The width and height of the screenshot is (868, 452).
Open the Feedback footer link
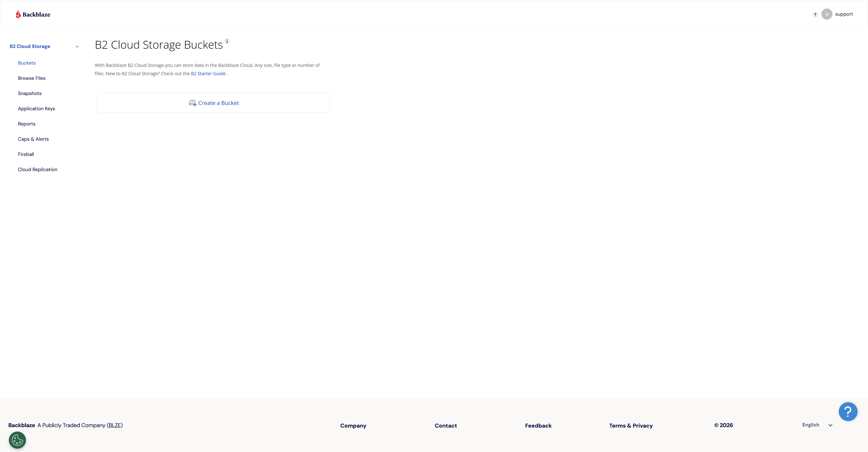538,426
